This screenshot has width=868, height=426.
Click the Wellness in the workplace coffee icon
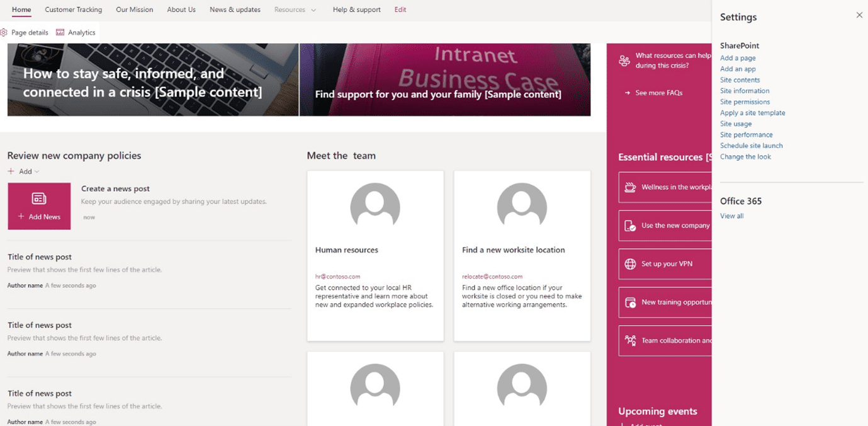pyautogui.click(x=630, y=187)
